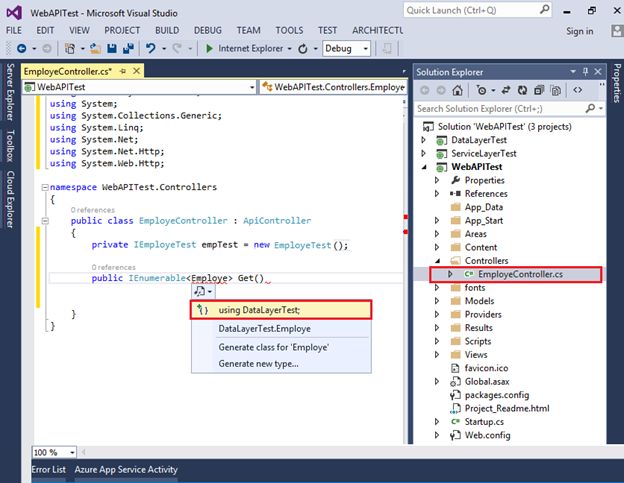The image size is (624, 483).
Task: Collapse the namespace WebAPITest.Controllers code block
Action: coord(43,187)
